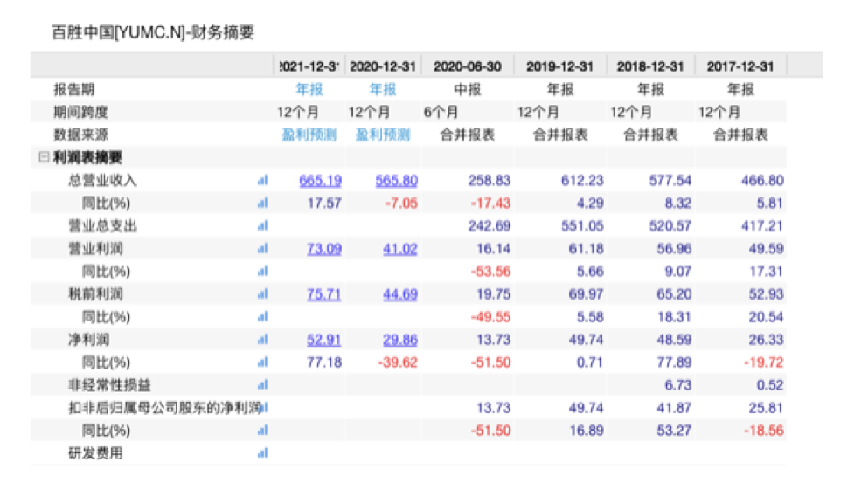Click chart icon next to 总营业收入
The width and height of the screenshot is (868, 483).
[x=262, y=181]
